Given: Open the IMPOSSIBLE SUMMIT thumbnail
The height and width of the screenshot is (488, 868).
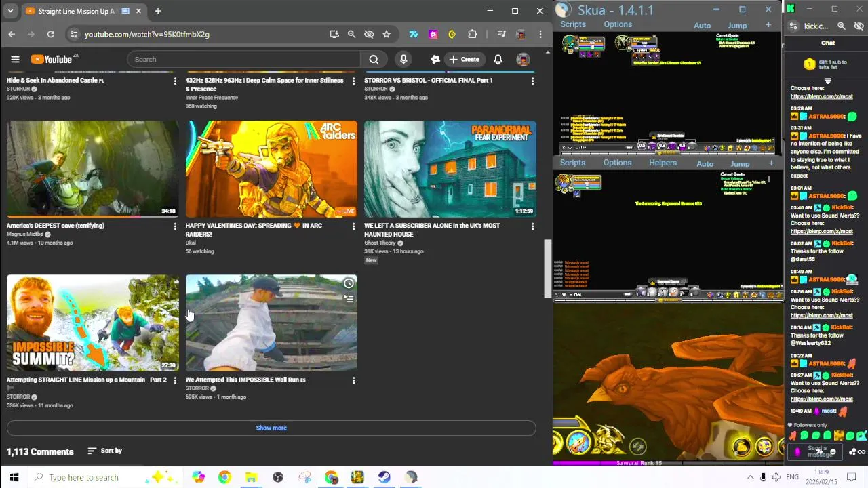Looking at the screenshot, I should (93, 323).
